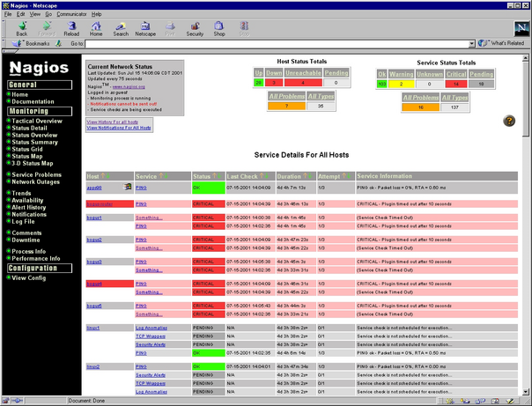Screen dimensions: 532x406
Task: Click the Critical service status header
Action: tap(456, 74)
